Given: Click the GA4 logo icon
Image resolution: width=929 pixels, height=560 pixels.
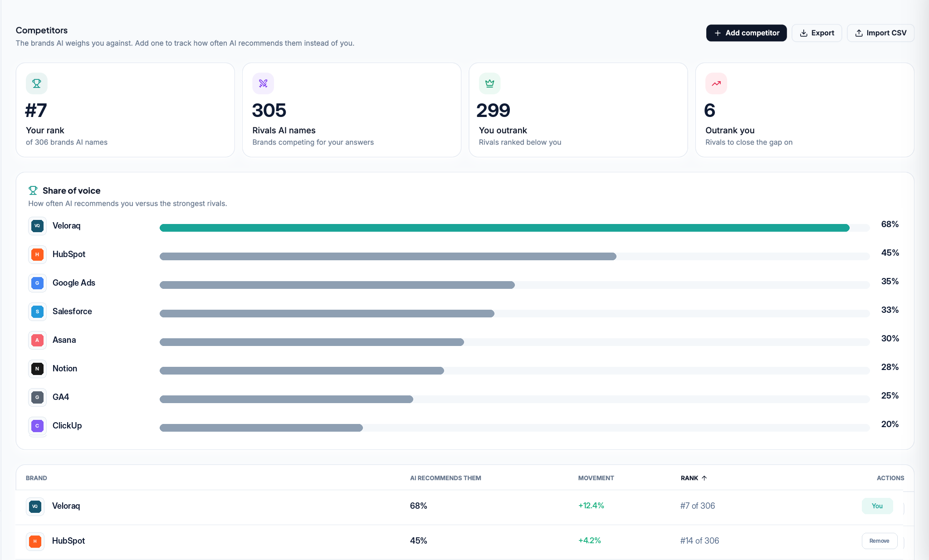Looking at the screenshot, I should (x=37, y=397).
